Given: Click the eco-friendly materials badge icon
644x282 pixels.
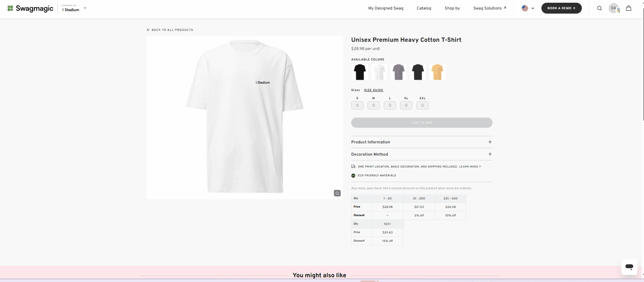Looking at the screenshot, I should (353, 176).
